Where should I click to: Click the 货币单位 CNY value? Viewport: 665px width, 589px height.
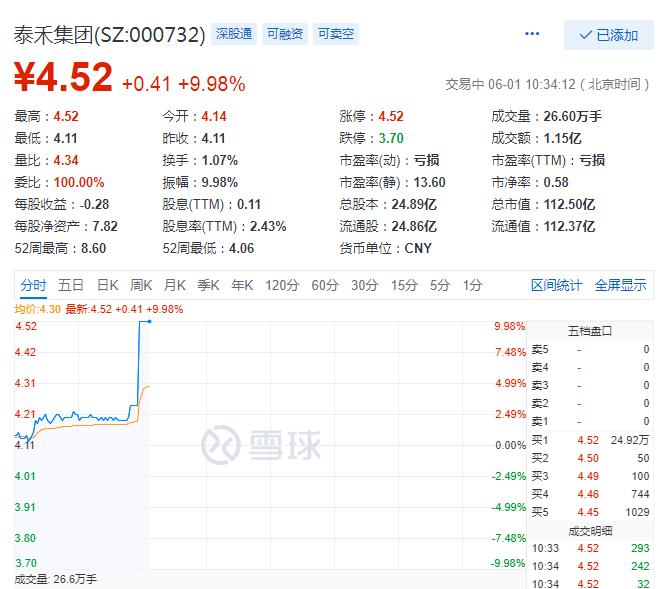[x=418, y=248]
